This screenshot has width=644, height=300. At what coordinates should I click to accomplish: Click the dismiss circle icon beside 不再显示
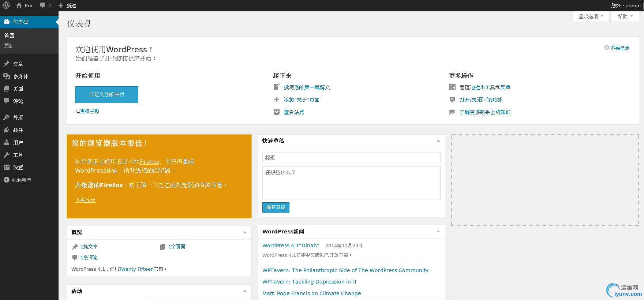607,48
